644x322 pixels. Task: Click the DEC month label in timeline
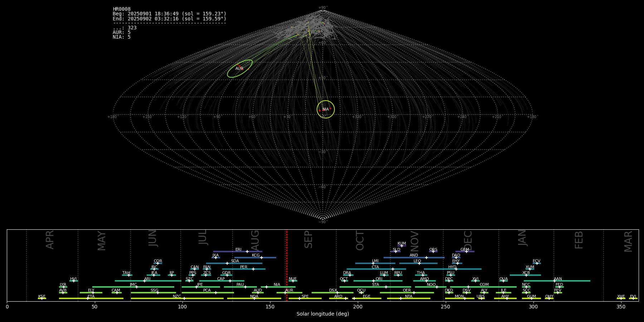pyautogui.click(x=468, y=241)
